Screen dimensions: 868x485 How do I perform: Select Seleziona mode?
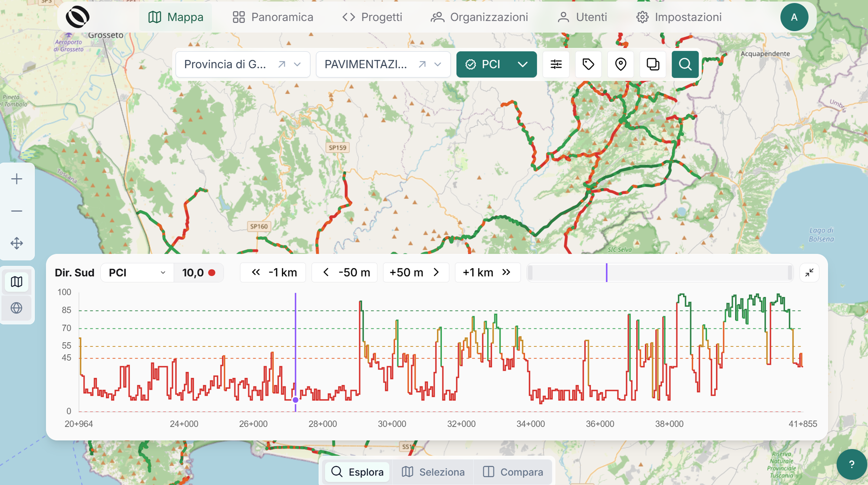tap(433, 472)
